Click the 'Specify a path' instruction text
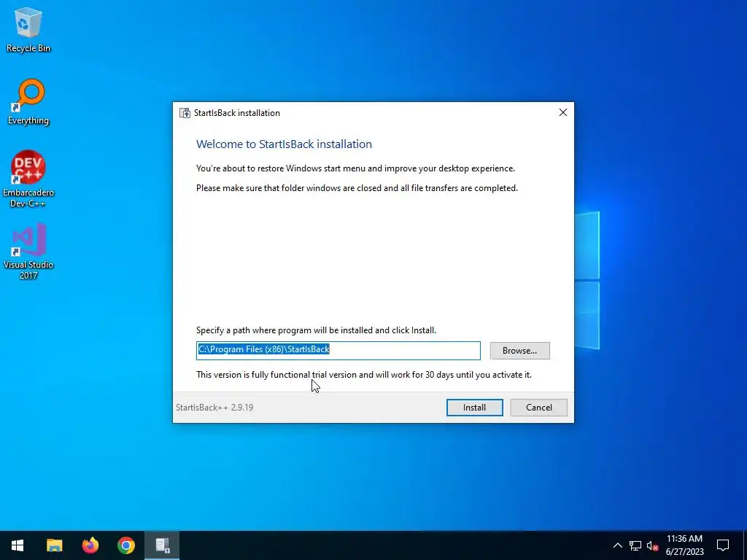The image size is (747, 560). 317,330
